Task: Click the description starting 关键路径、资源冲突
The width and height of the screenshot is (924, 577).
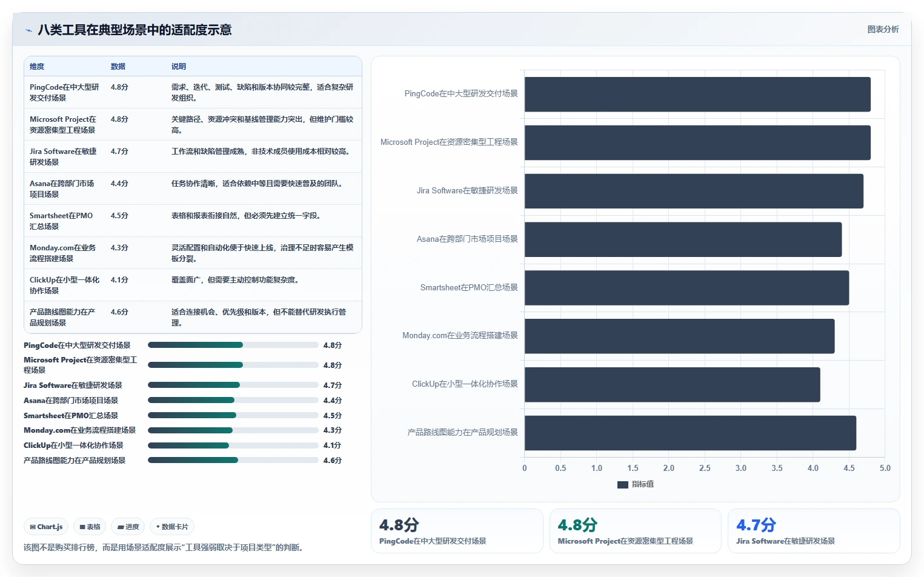Action: [x=262, y=124]
